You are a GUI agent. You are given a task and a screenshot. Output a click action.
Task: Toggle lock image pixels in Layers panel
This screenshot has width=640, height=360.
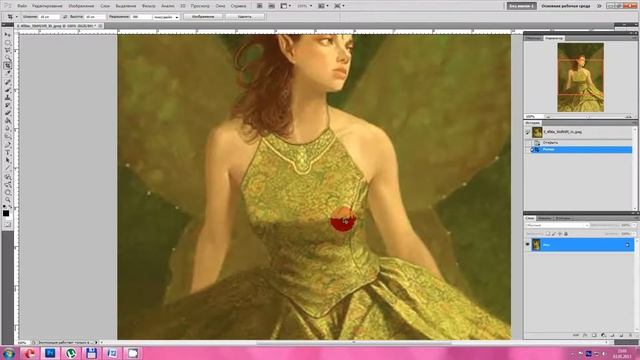click(x=554, y=234)
